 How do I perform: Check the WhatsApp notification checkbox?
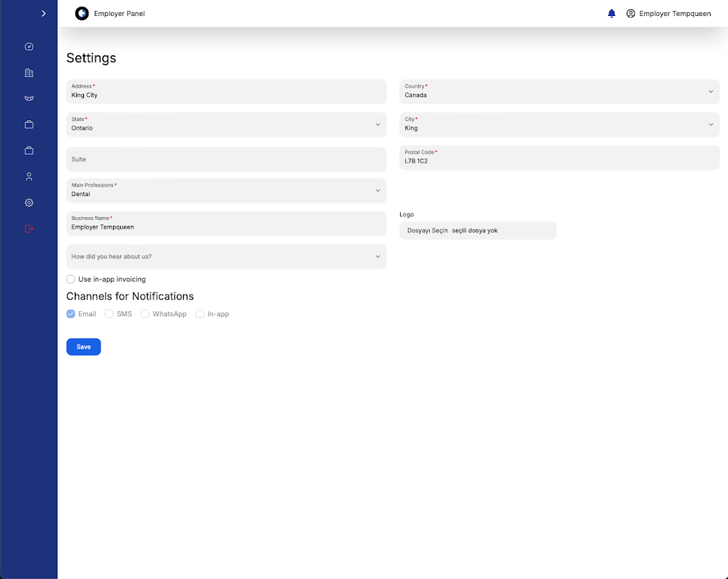pos(145,314)
